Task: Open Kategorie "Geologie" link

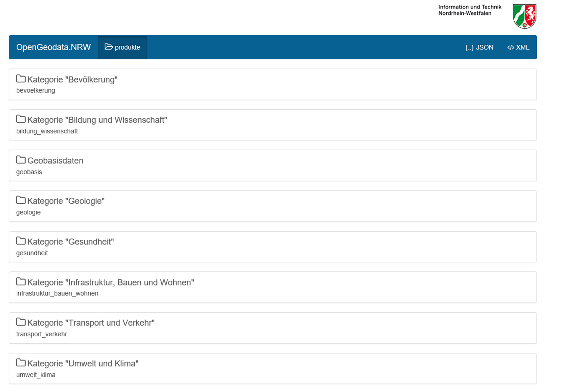Action: [x=66, y=201]
